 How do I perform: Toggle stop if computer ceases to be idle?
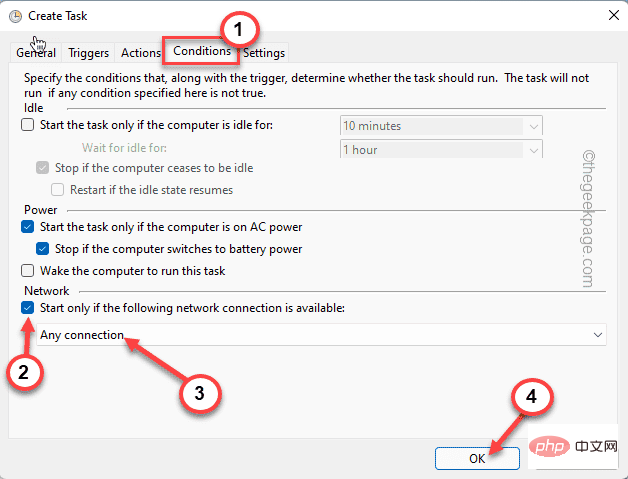(42, 167)
